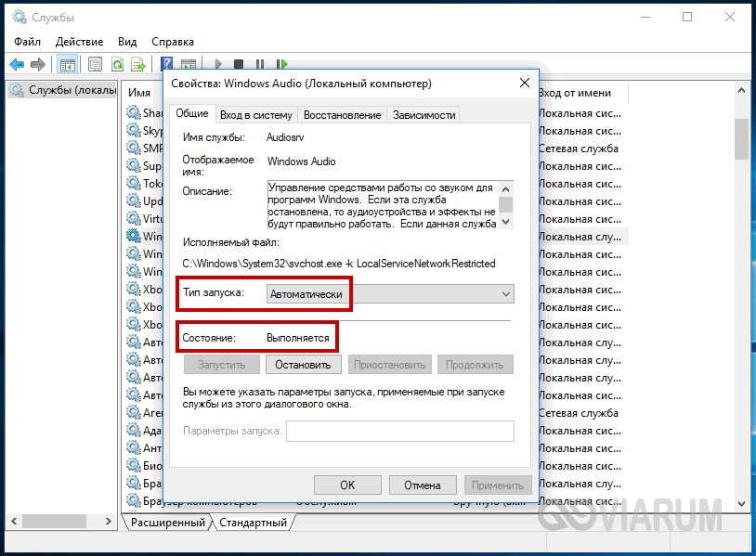
Task: Click the Forward arrow in the toolbar
Action: pyautogui.click(x=38, y=64)
